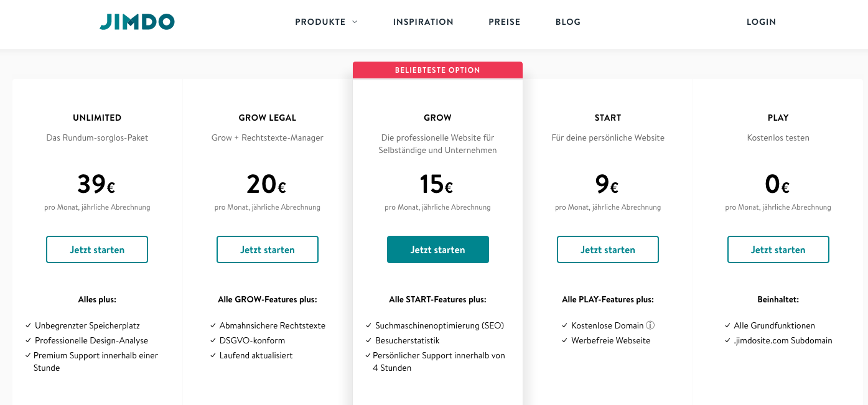The width and height of the screenshot is (868, 405).
Task: Start the free Play plan
Action: click(x=778, y=249)
